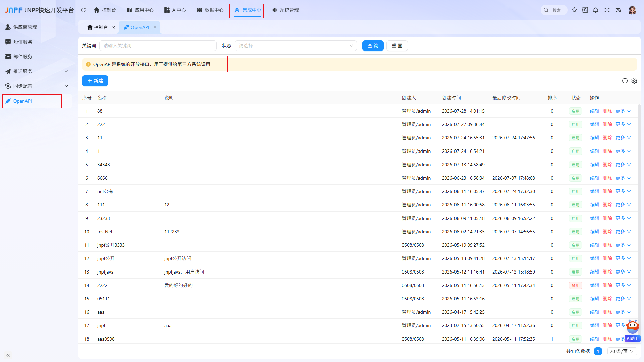Collapse the left sidebar
644x362 pixels.
(8, 355)
